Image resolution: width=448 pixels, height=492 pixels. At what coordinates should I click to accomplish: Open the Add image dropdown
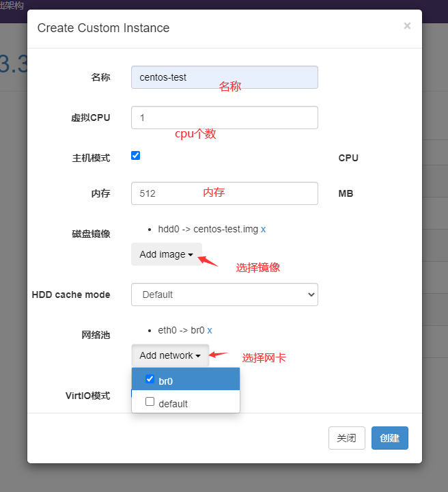[x=166, y=254]
